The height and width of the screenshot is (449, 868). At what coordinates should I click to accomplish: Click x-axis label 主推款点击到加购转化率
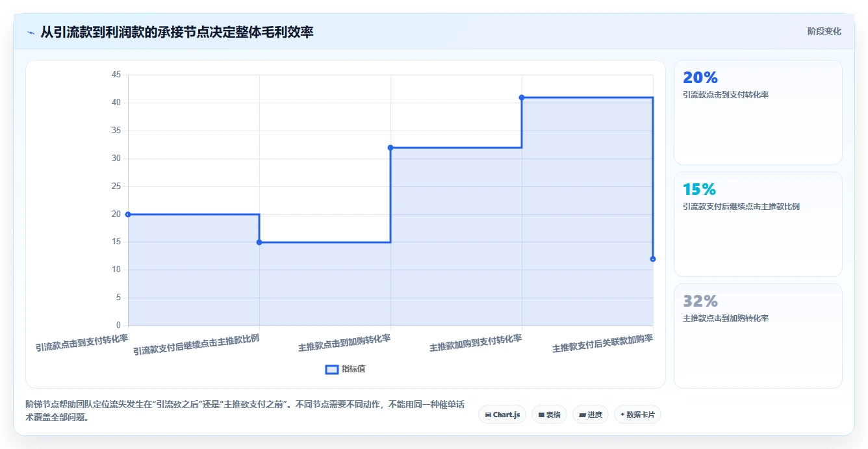point(344,342)
